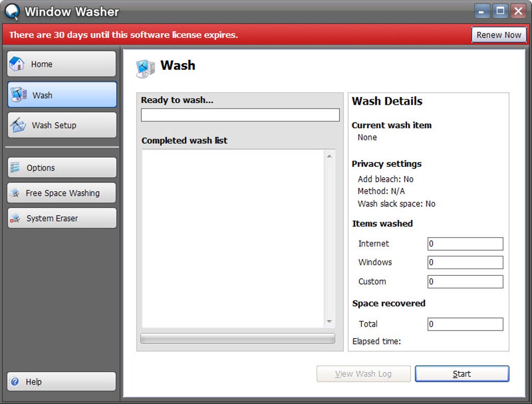Click the Internet items washed field
The width and height of the screenshot is (532, 404).
coord(465,243)
